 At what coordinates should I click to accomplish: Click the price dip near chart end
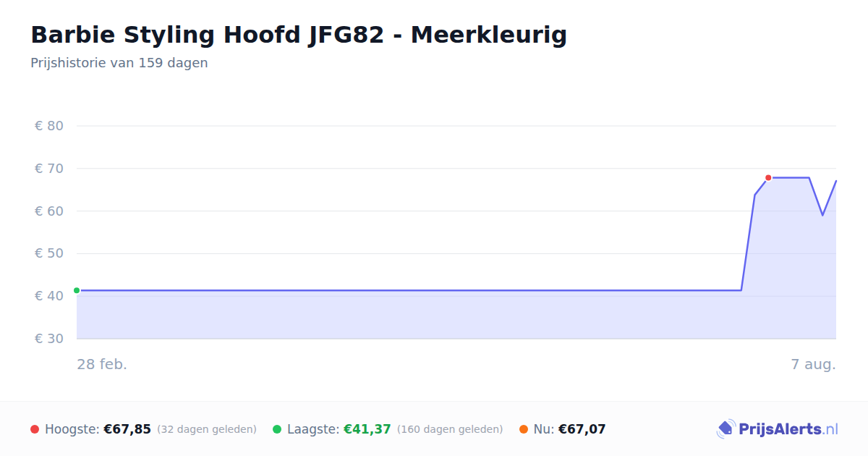coord(822,215)
